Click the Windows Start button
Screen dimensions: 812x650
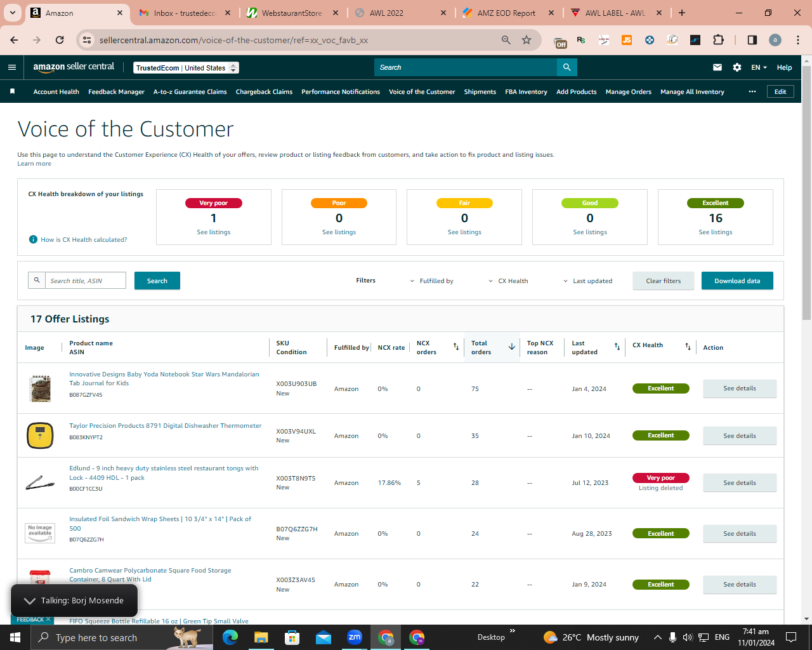[15, 637]
